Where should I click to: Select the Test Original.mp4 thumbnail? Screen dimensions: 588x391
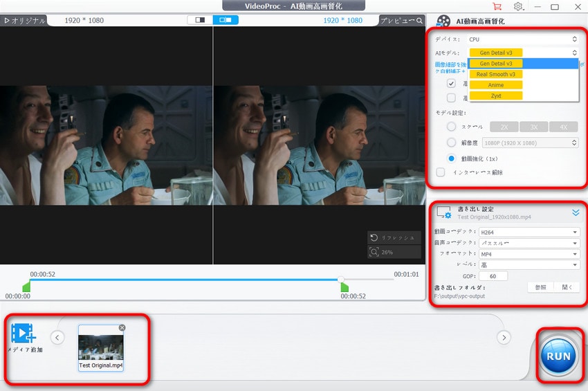(x=100, y=348)
